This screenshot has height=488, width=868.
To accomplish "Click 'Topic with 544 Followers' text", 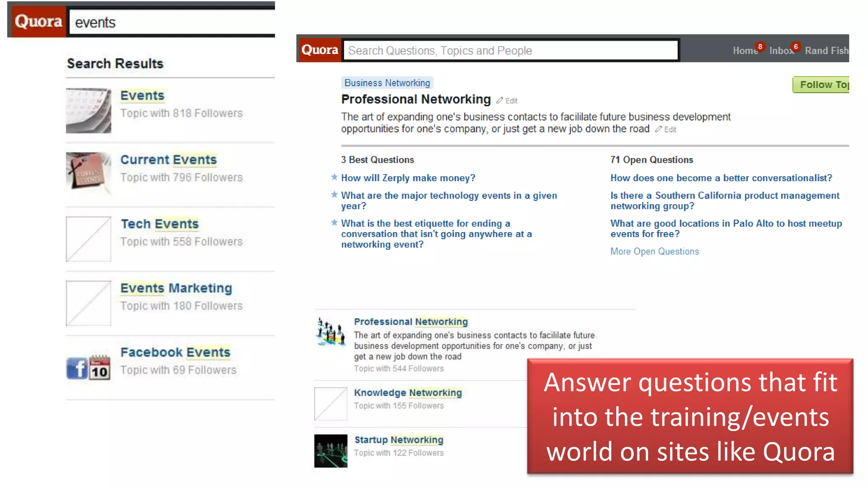I will pyautogui.click(x=399, y=369).
